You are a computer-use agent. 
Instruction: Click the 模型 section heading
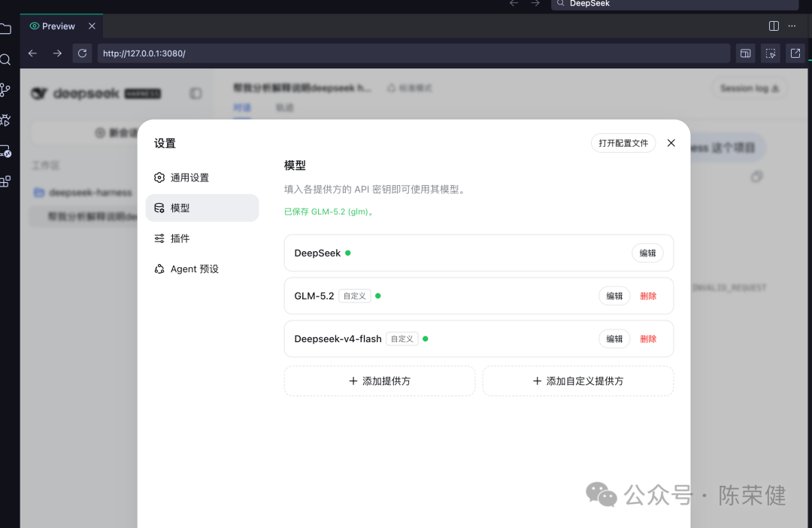[295, 165]
